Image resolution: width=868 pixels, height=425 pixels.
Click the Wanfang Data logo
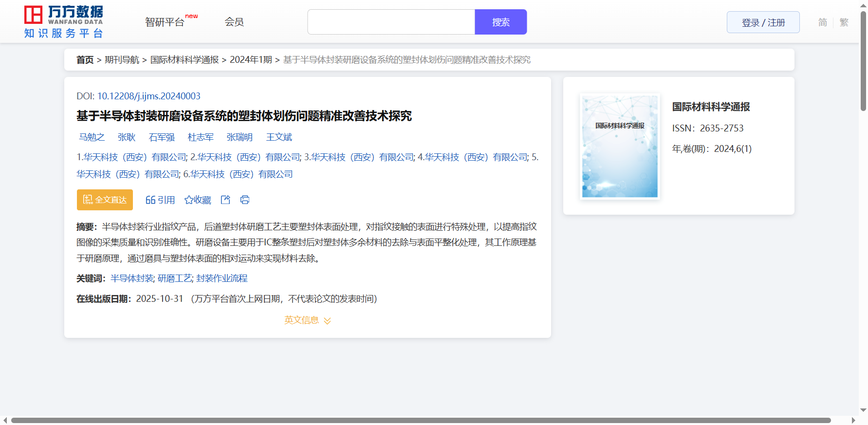coord(64,22)
